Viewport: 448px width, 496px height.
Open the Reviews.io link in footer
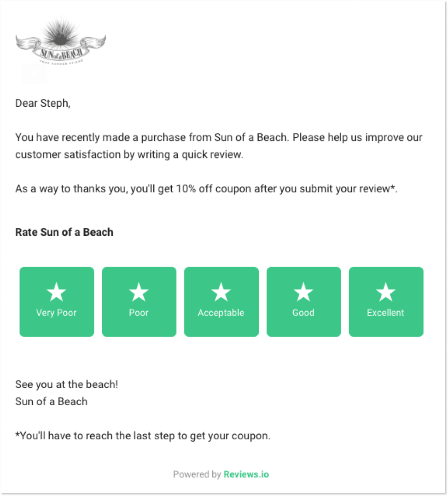(246, 474)
